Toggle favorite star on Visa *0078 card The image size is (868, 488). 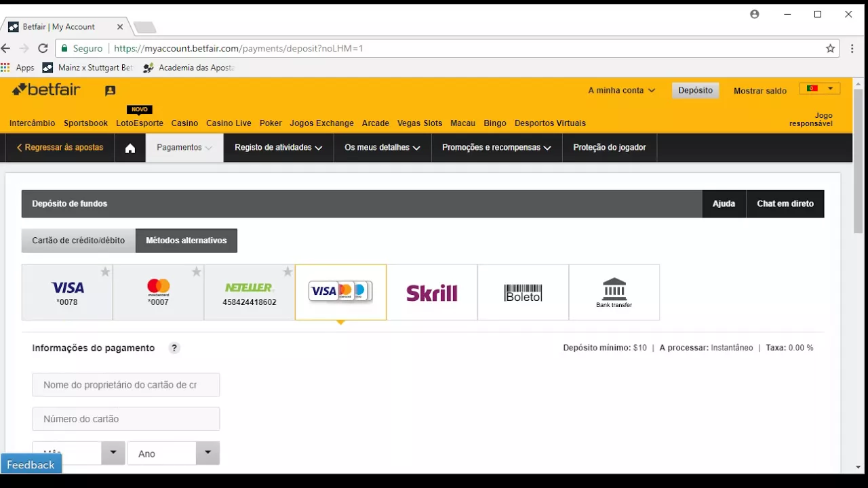(x=105, y=272)
